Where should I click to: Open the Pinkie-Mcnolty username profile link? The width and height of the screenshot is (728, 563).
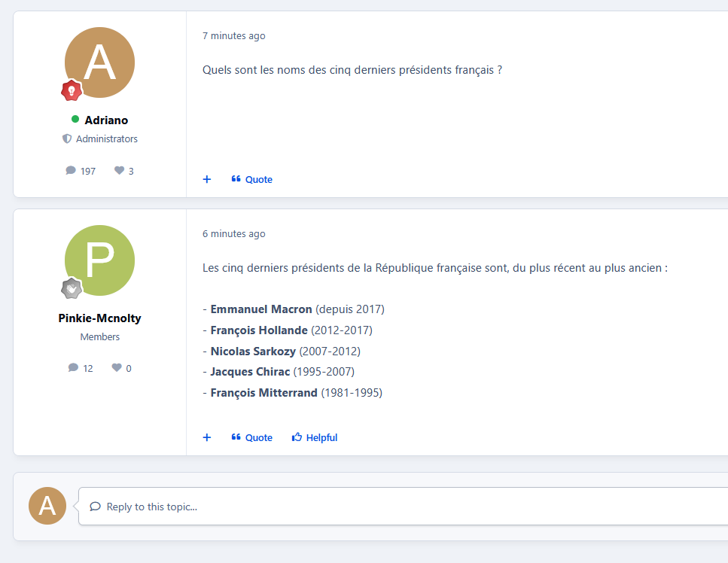(x=99, y=318)
